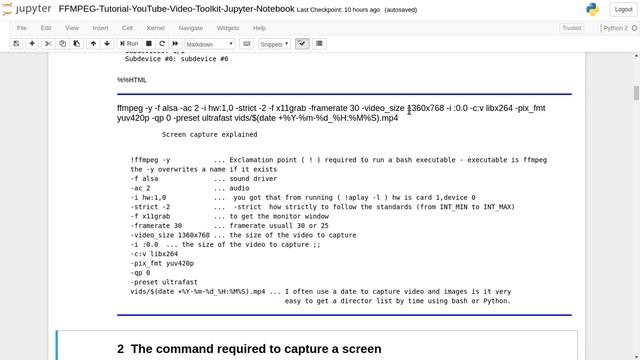Open the Edit menu
Screen dimensions: 640x360
pos(46,28)
